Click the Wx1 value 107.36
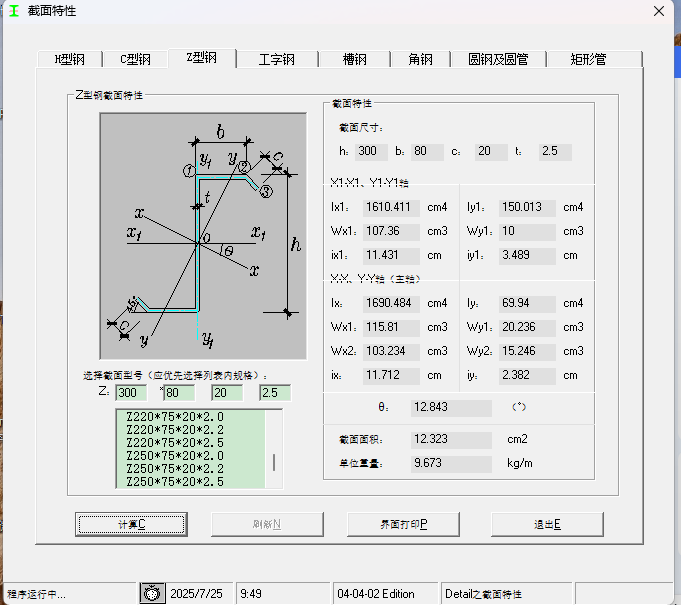681x605 pixels. [391, 231]
